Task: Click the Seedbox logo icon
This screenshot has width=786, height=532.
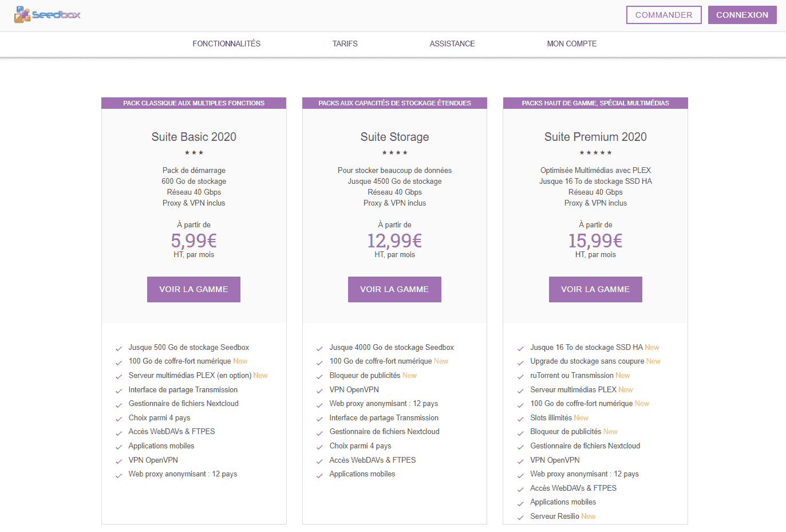Action: tap(47, 14)
